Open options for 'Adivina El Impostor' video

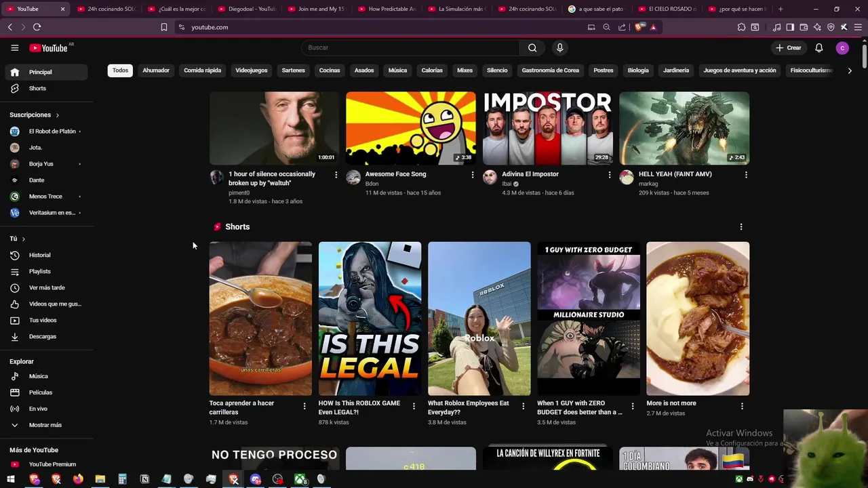609,175
